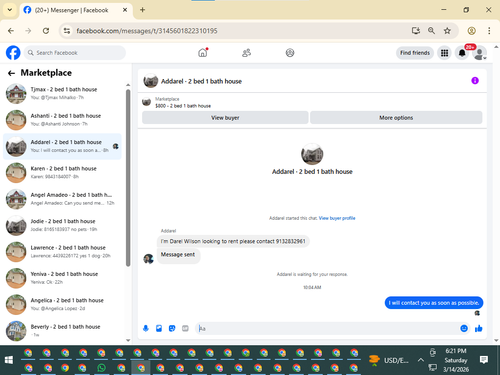This screenshot has height=375, width=500.
Task: Click the Darel Wilson contact message bubble
Action: (x=233, y=241)
